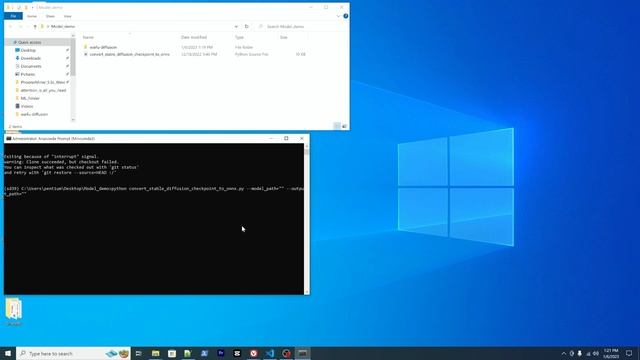640x360 pixels.
Task: Click the microphone tray icon
Action: click(580, 353)
